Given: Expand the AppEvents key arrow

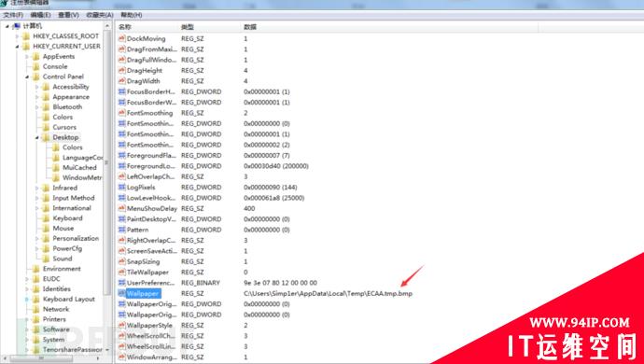Looking at the screenshot, I should 27,57.
